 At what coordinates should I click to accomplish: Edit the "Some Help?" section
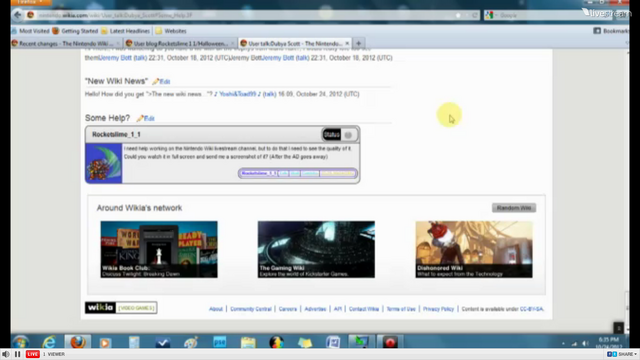(x=145, y=118)
